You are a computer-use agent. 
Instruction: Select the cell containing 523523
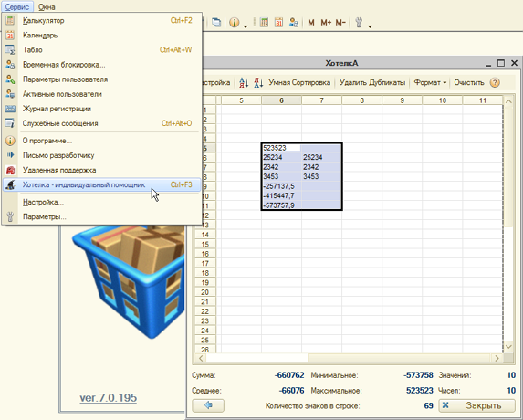(281, 148)
